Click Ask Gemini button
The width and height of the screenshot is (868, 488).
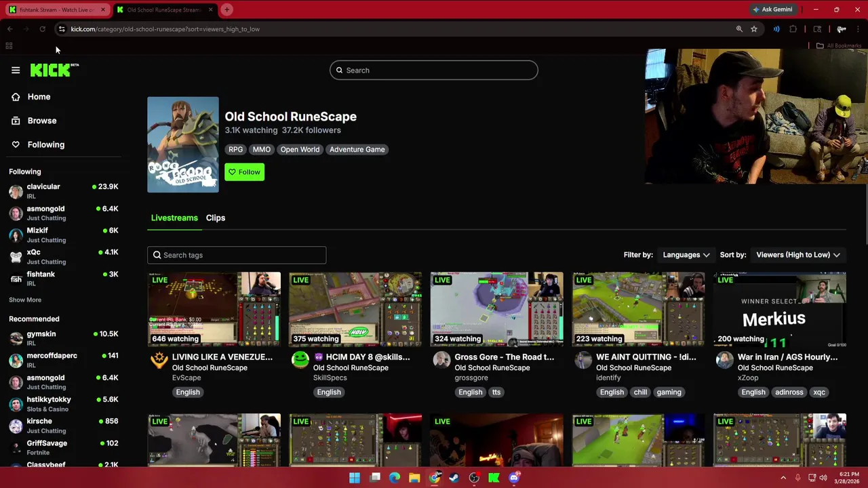coord(772,9)
